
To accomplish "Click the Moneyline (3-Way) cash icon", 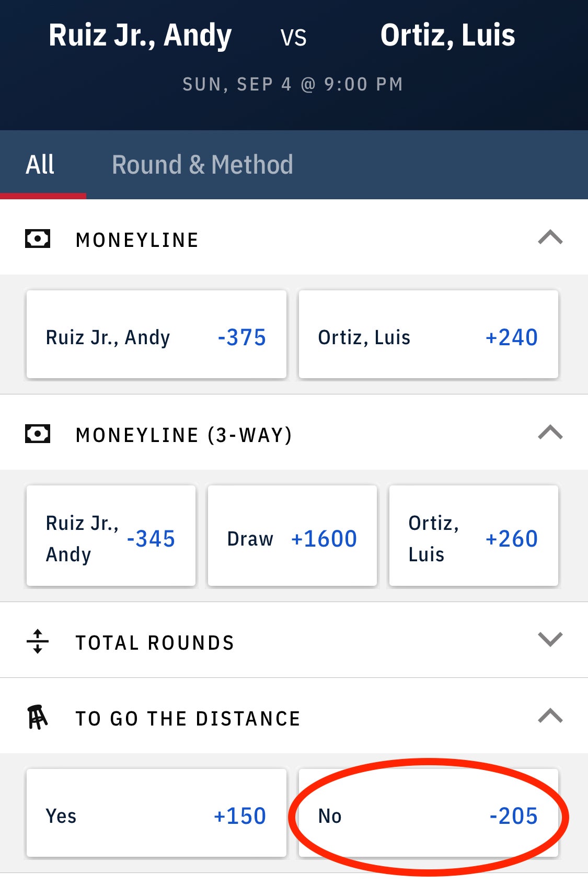I will tap(38, 434).
